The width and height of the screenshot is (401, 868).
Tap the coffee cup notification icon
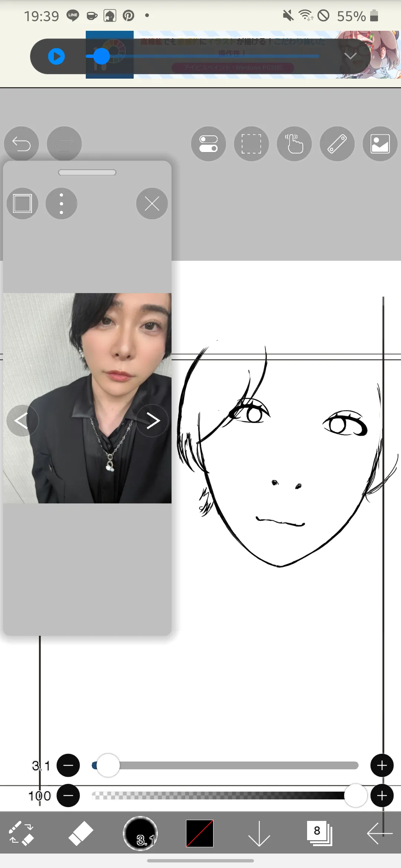coord(92,16)
